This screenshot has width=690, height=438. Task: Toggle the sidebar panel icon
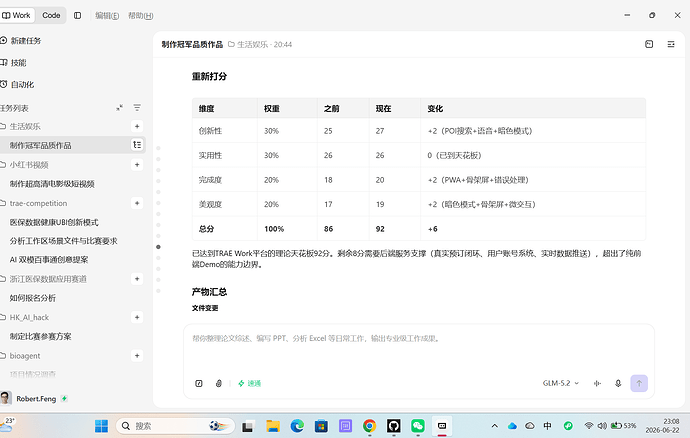pos(77,15)
